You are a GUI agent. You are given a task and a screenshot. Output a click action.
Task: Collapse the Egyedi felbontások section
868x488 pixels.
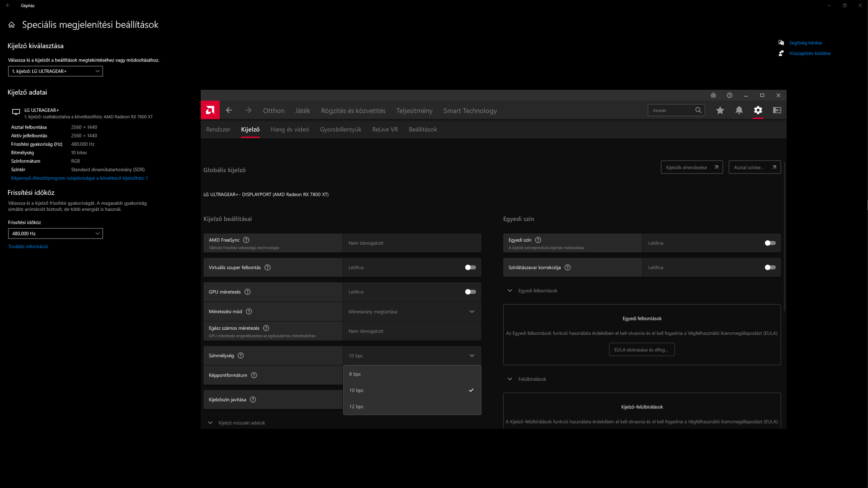(x=510, y=291)
